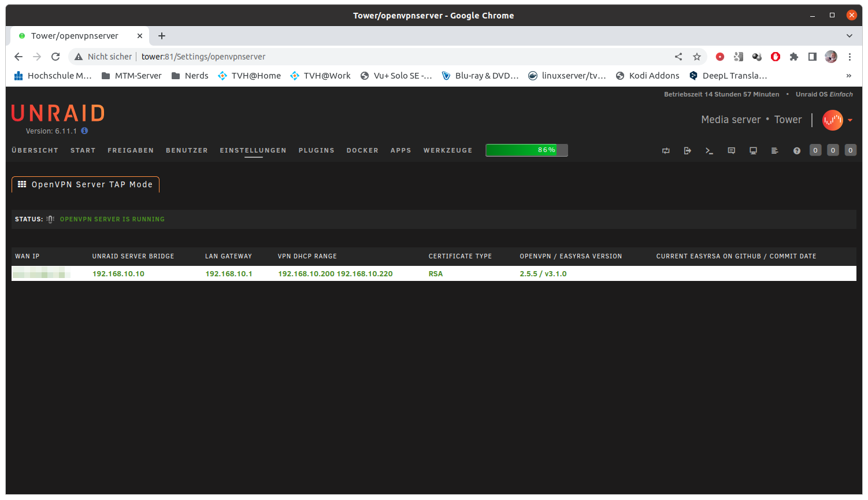Select the OpenVPN Server TAP Mode tab
The image size is (868, 500).
(86, 184)
